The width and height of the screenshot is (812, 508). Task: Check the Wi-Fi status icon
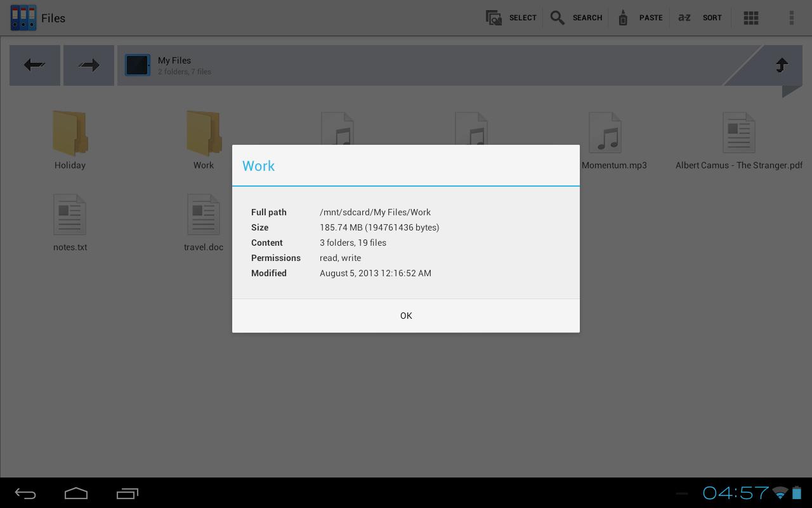pos(780,493)
